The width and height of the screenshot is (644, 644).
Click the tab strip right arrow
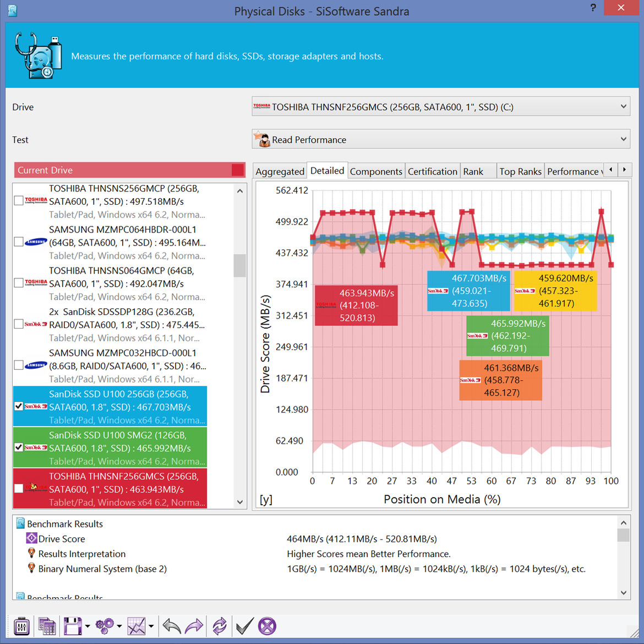[624, 170]
